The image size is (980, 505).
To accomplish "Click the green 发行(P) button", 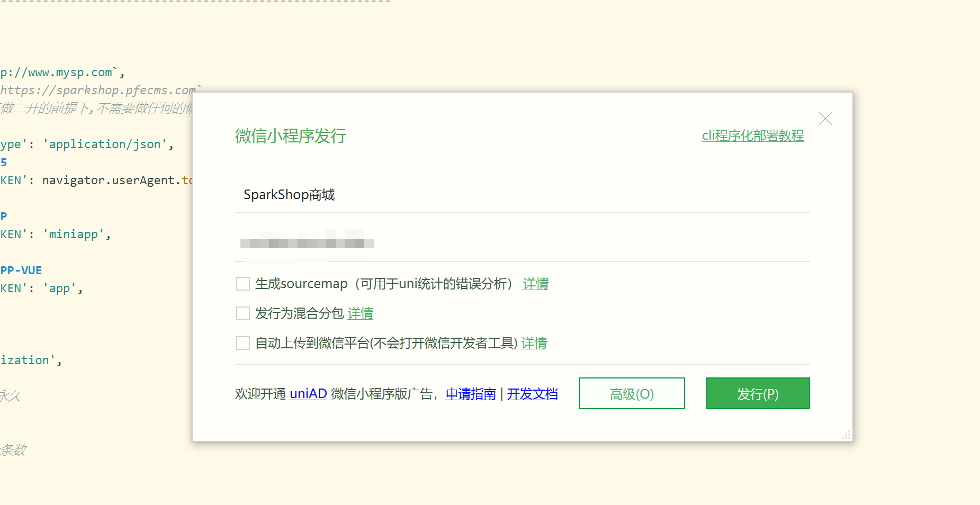I will coord(758,393).
